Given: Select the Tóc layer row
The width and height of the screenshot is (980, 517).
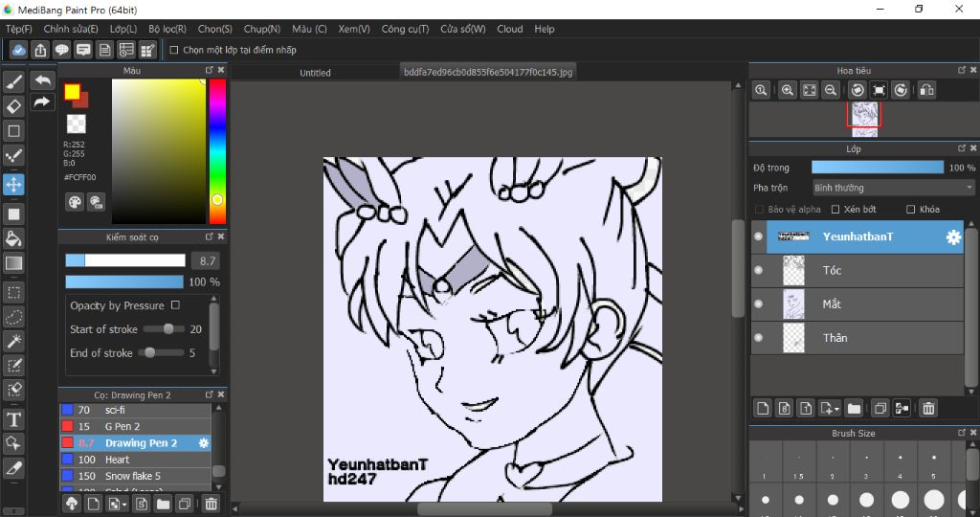Looking at the screenshot, I should (x=857, y=270).
